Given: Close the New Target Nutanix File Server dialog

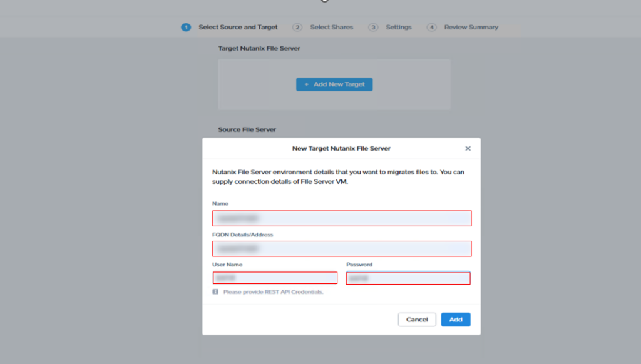Looking at the screenshot, I should coord(468,149).
